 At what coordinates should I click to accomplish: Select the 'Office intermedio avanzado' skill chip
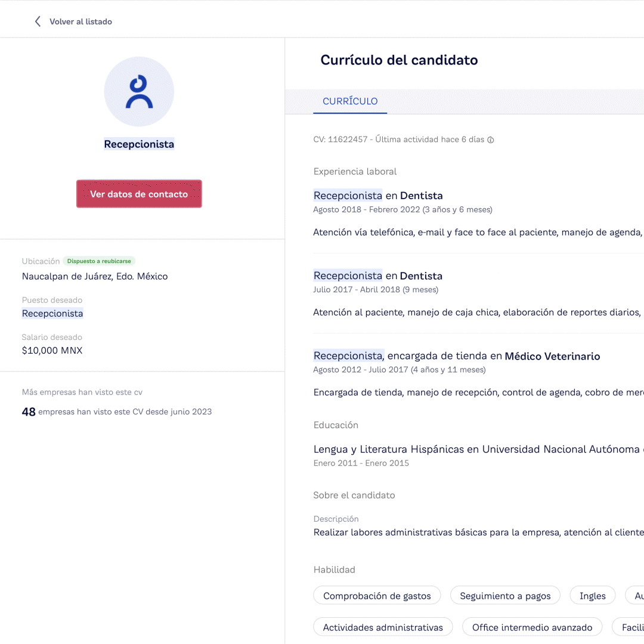coord(532,627)
